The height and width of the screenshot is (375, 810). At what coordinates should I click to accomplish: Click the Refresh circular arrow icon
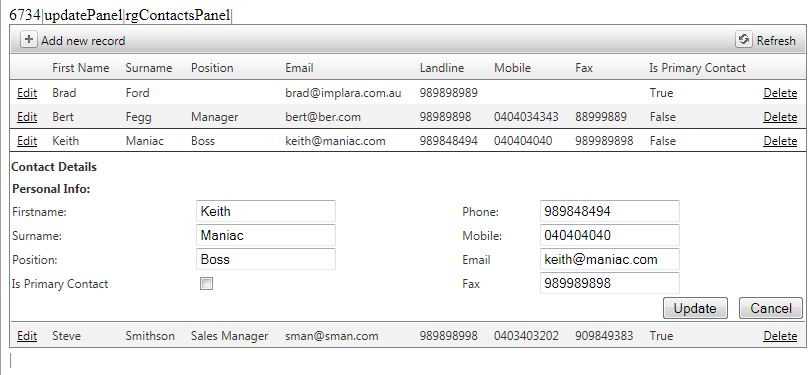[743, 40]
